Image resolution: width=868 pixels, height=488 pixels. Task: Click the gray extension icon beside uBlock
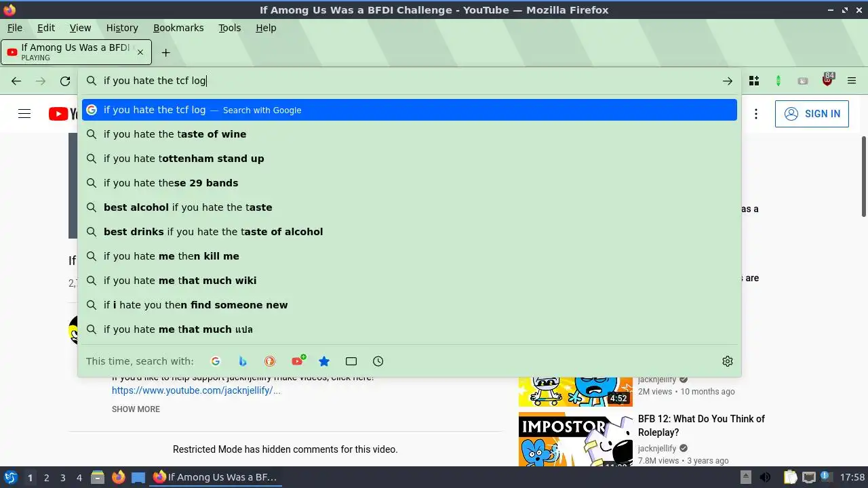tap(803, 81)
